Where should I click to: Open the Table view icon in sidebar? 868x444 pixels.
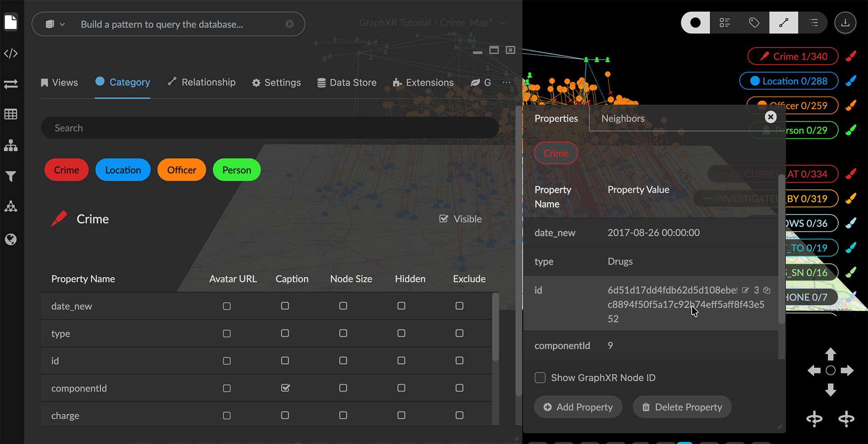(11, 114)
